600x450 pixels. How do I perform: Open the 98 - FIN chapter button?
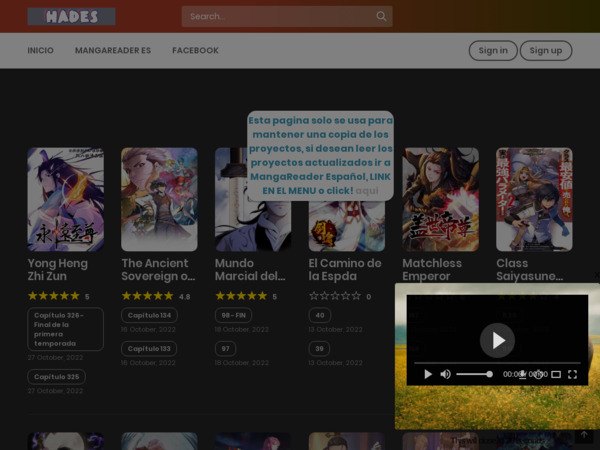coord(233,315)
